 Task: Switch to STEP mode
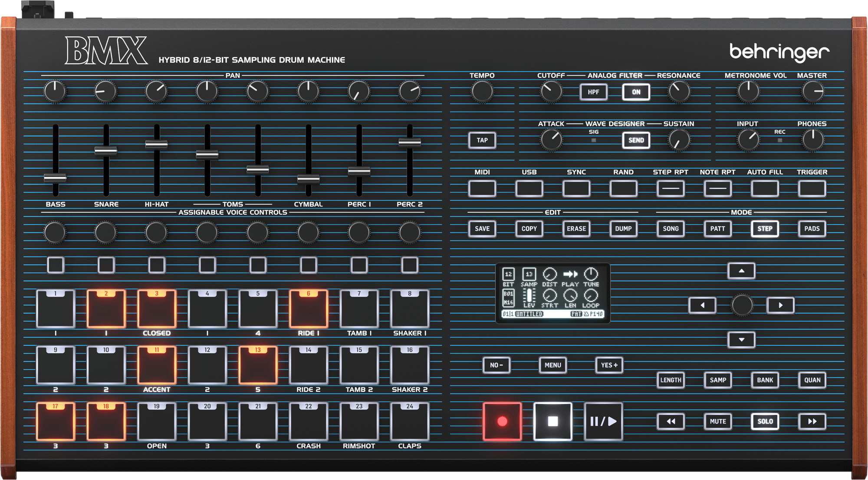tap(765, 228)
